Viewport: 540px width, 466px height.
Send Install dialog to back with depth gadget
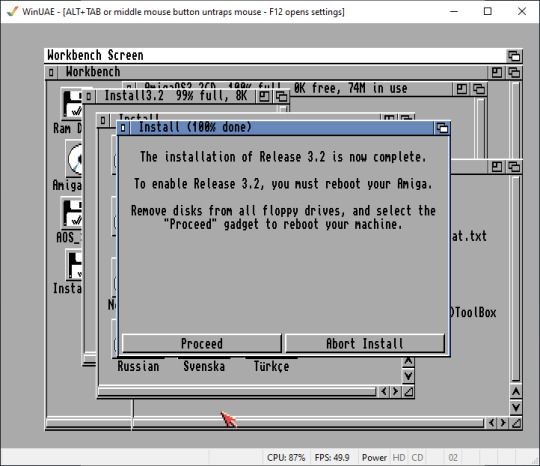click(x=442, y=128)
